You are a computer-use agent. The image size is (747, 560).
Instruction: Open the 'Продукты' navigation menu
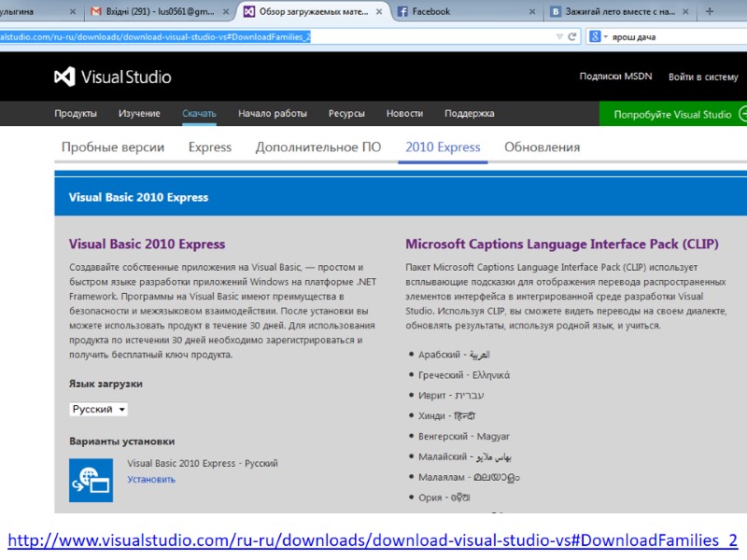(x=76, y=114)
